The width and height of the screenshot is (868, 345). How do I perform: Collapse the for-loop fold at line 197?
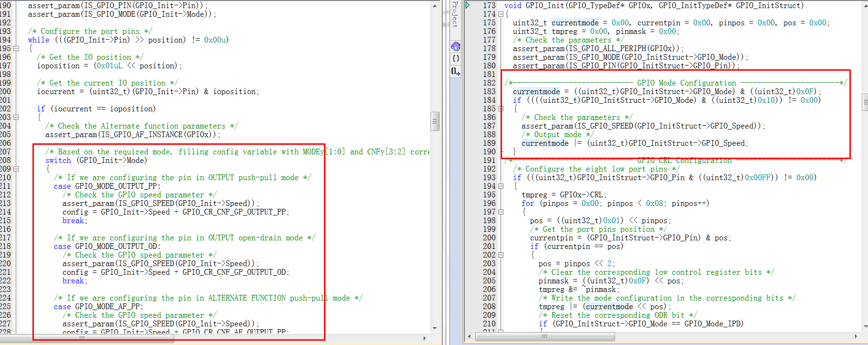[501, 212]
